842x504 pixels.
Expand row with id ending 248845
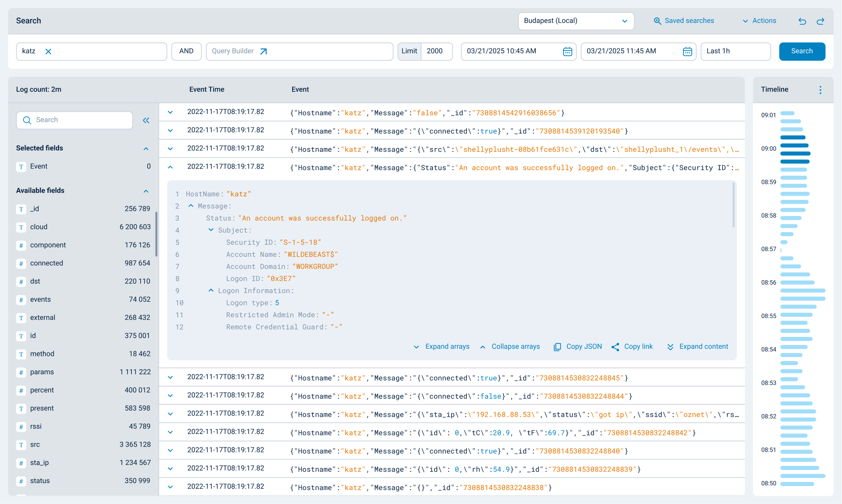coord(170,377)
